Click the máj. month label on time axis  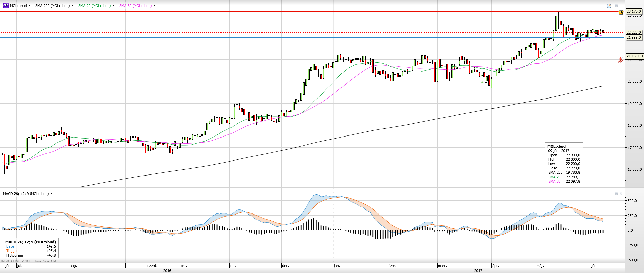pos(540,266)
